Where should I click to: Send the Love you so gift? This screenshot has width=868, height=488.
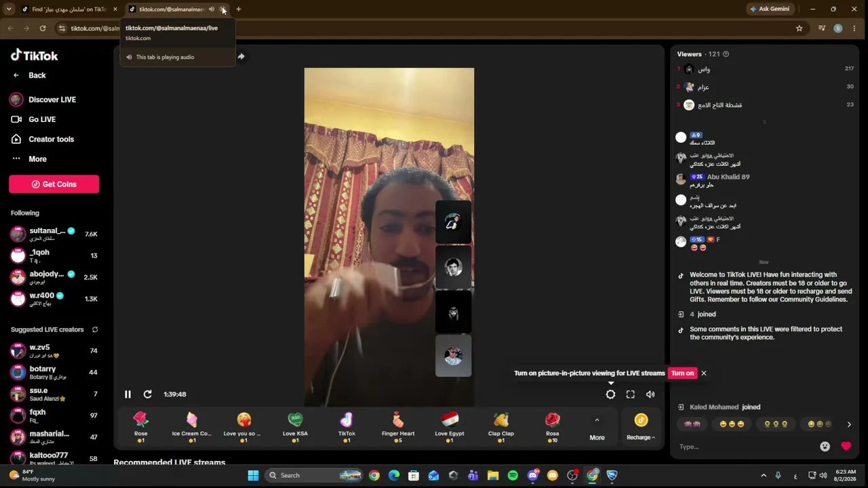coord(243,427)
